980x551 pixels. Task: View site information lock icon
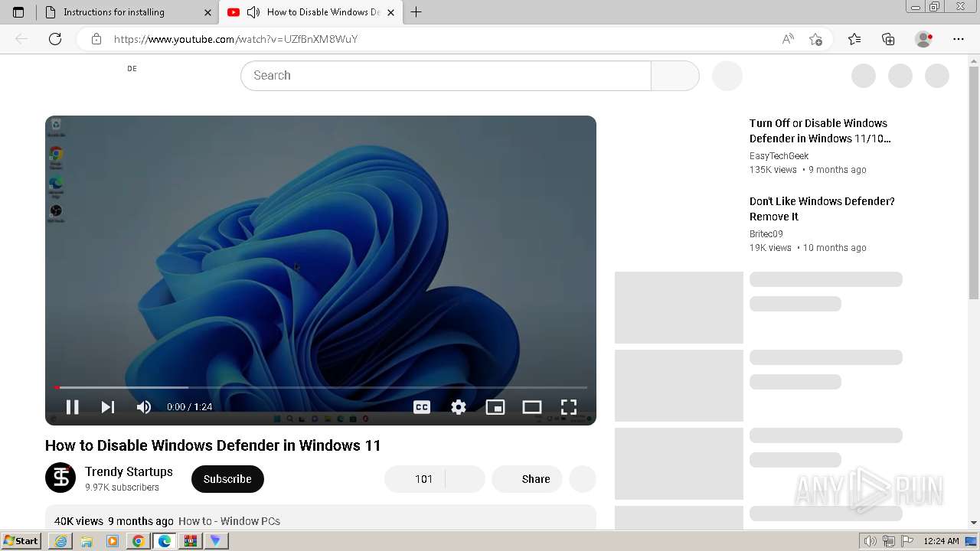click(x=96, y=39)
